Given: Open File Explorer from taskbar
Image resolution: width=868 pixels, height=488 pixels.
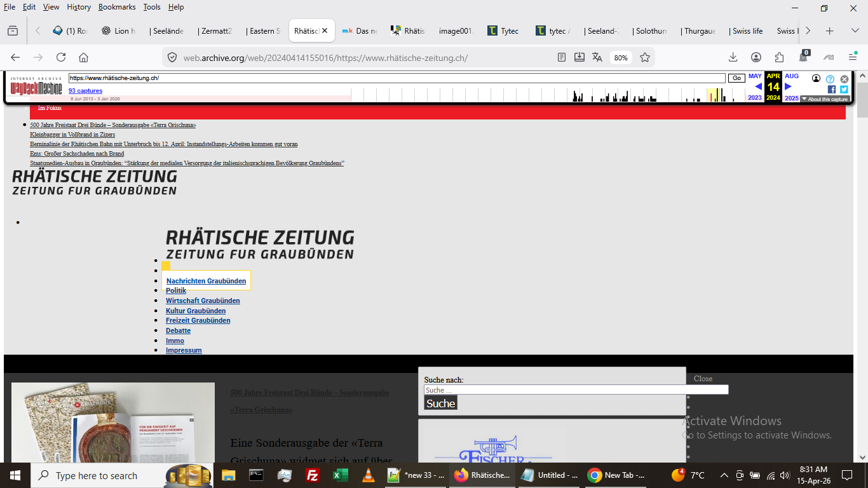Looking at the screenshot, I should click(x=227, y=475).
